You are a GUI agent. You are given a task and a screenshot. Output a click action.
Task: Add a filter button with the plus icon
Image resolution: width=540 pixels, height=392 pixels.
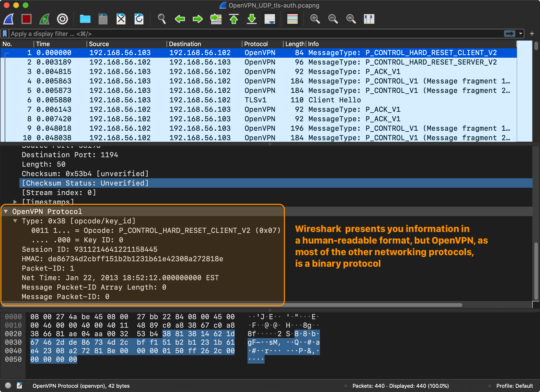point(532,34)
